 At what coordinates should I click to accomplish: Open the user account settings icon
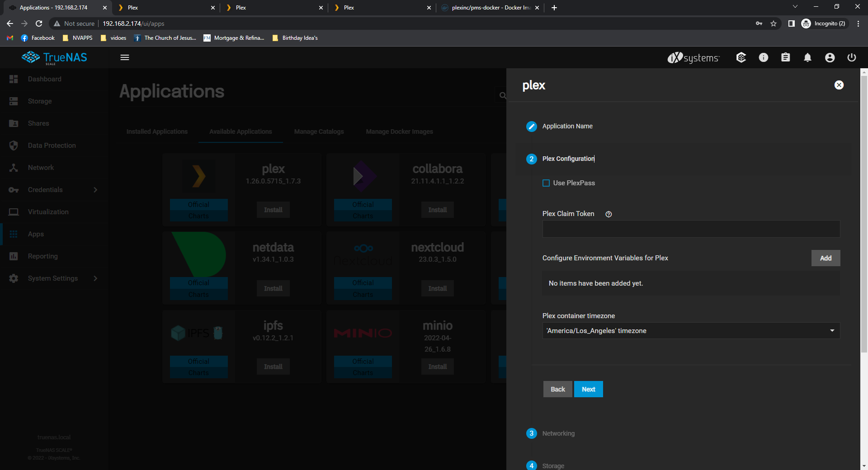830,57
